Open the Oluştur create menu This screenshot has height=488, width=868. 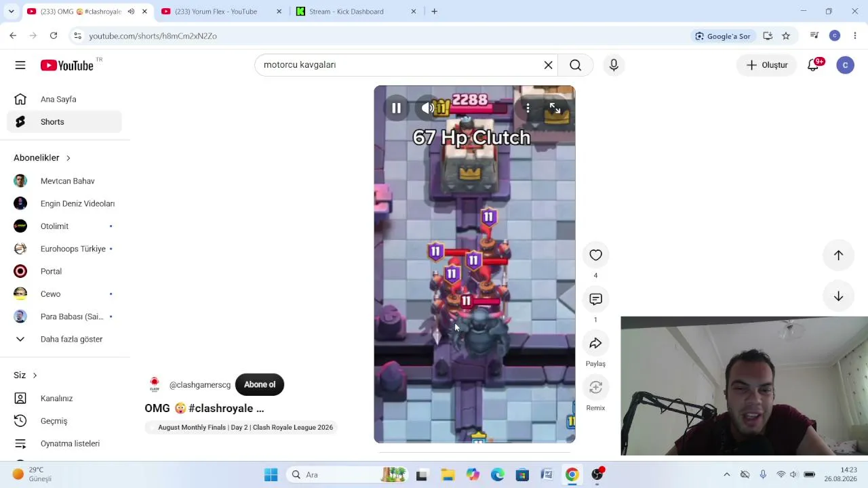[x=767, y=65]
